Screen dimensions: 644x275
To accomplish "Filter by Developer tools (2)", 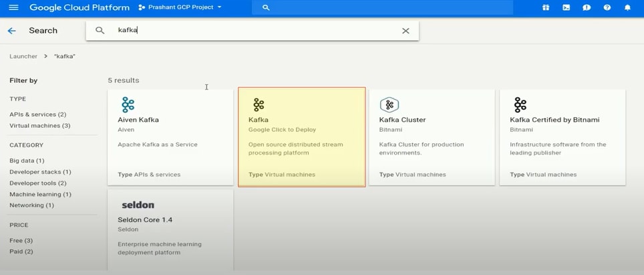I will [38, 183].
